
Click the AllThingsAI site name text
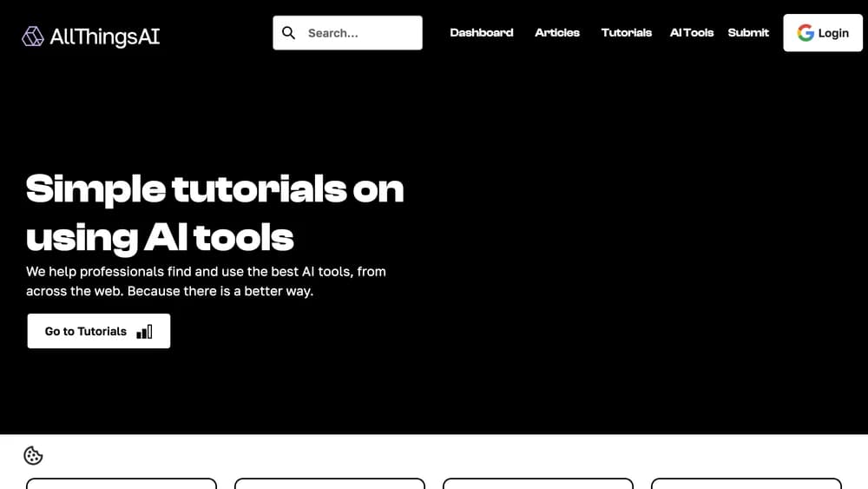(x=105, y=37)
